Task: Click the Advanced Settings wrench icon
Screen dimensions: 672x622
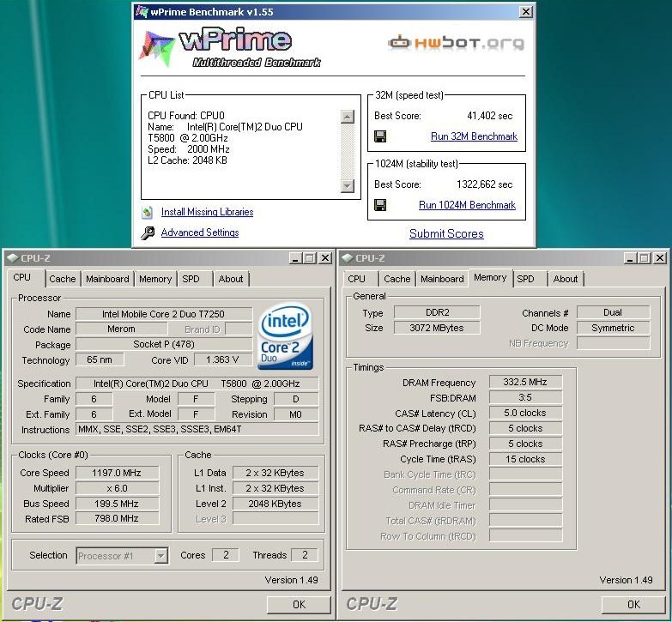Action: 148,233
